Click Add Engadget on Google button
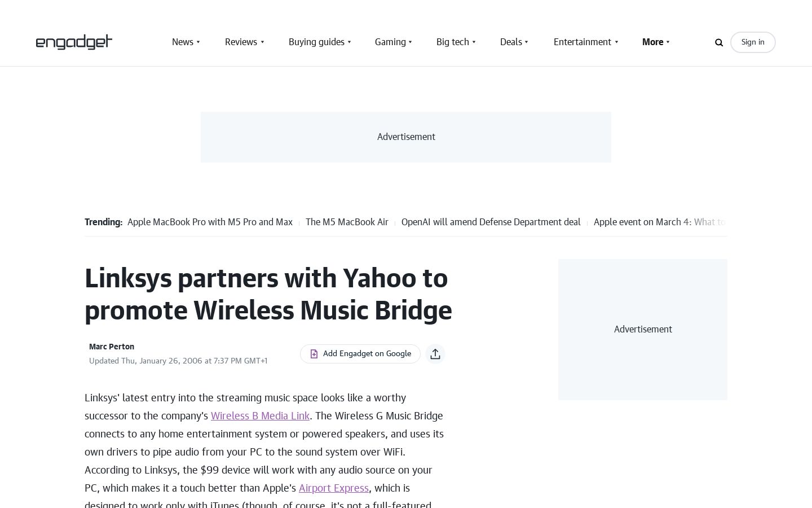 (x=360, y=354)
